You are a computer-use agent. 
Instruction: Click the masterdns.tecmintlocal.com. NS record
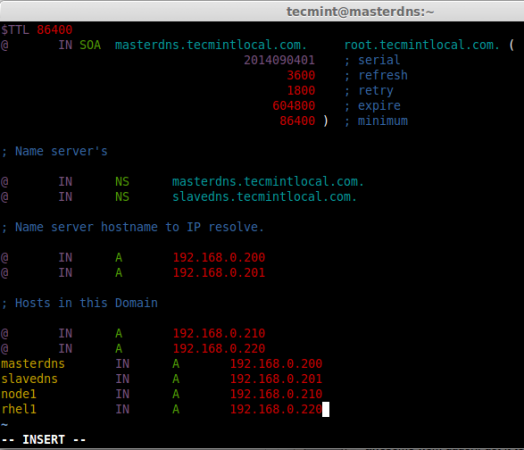click(x=268, y=181)
